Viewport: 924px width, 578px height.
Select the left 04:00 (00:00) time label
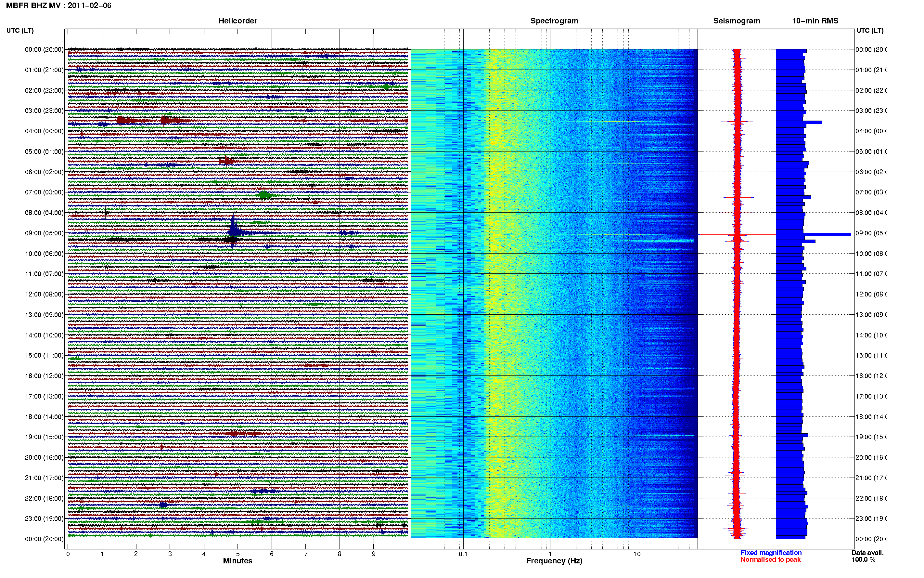tap(44, 131)
